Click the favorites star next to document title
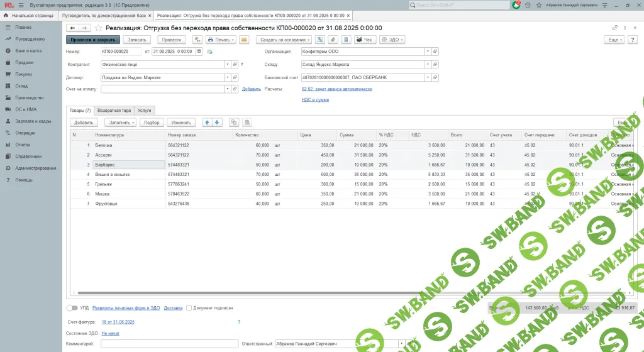644x352 pixels. point(98,28)
